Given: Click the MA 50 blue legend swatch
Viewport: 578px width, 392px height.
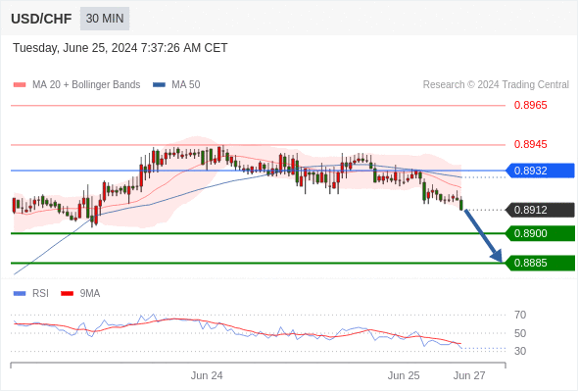Looking at the screenshot, I should click(159, 85).
